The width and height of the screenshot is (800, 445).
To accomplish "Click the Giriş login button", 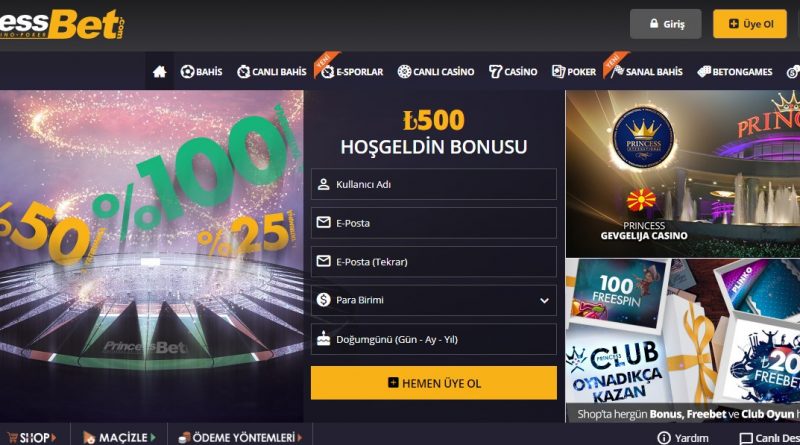I will [x=666, y=24].
